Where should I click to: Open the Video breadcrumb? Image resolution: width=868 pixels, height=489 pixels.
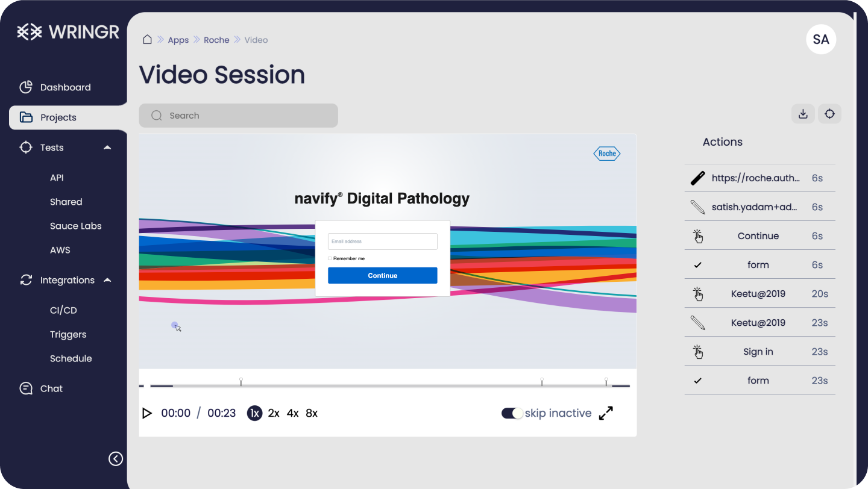coord(256,40)
